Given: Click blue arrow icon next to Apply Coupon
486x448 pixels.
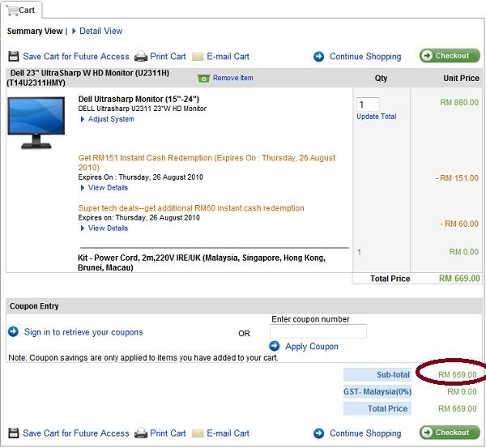Looking at the screenshot, I should tap(275, 346).
